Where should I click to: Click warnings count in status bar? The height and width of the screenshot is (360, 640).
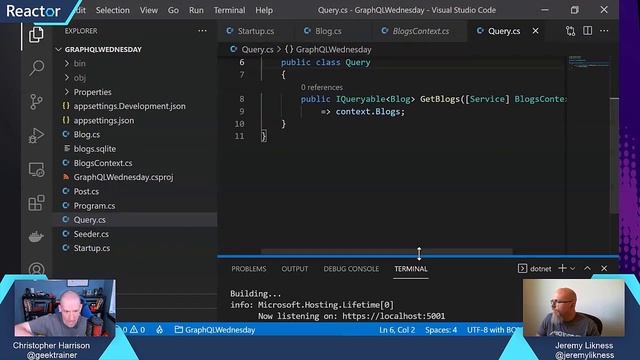138,330
